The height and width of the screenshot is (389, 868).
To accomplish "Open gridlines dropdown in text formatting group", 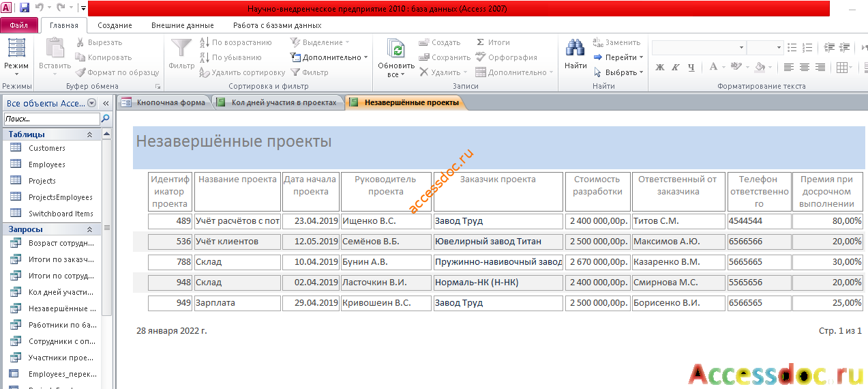I will pos(844,67).
